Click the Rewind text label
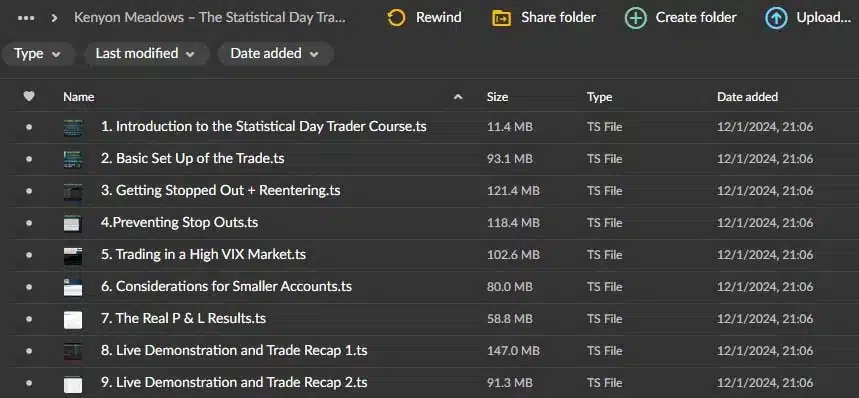859x398 pixels. click(438, 18)
